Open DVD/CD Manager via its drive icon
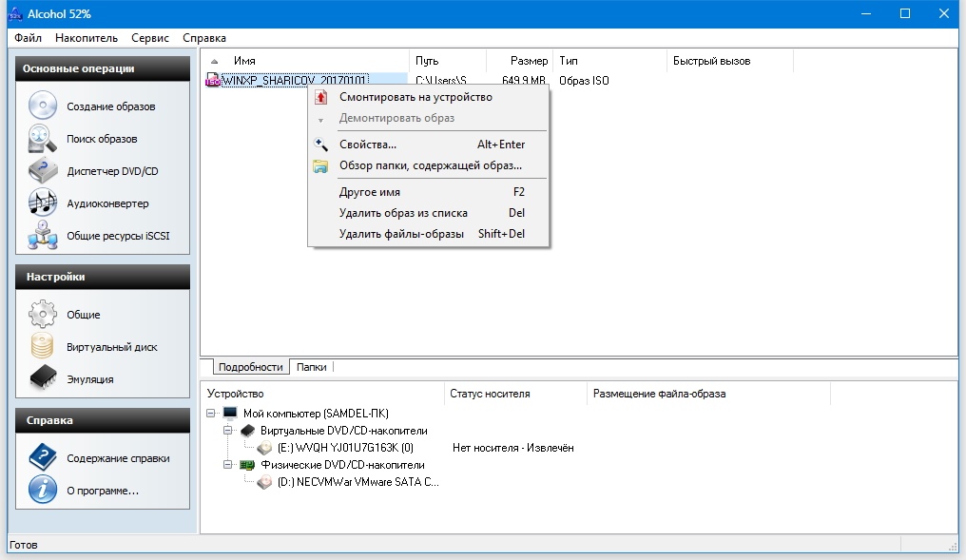 (43, 171)
